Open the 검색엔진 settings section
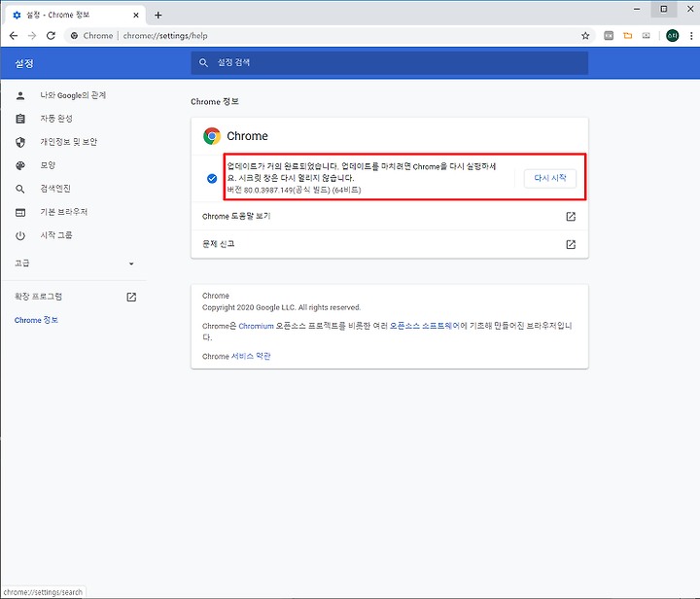The image size is (700, 599). point(55,189)
